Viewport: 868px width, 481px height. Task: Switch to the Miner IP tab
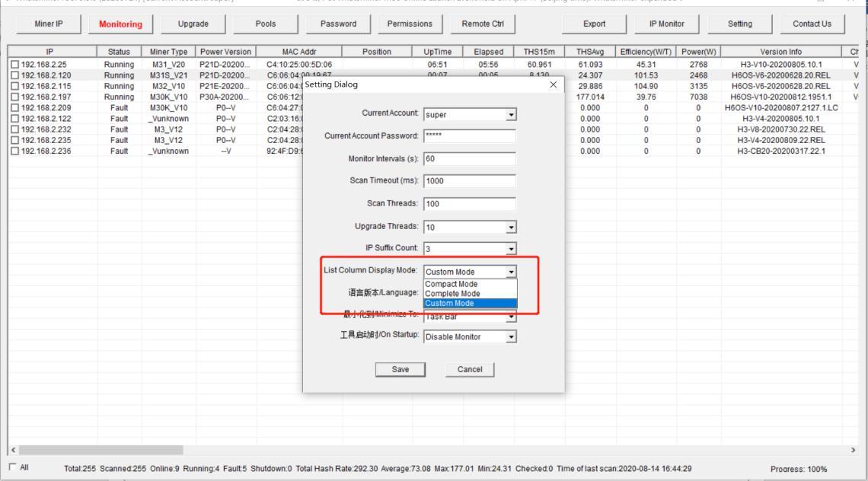(x=48, y=24)
